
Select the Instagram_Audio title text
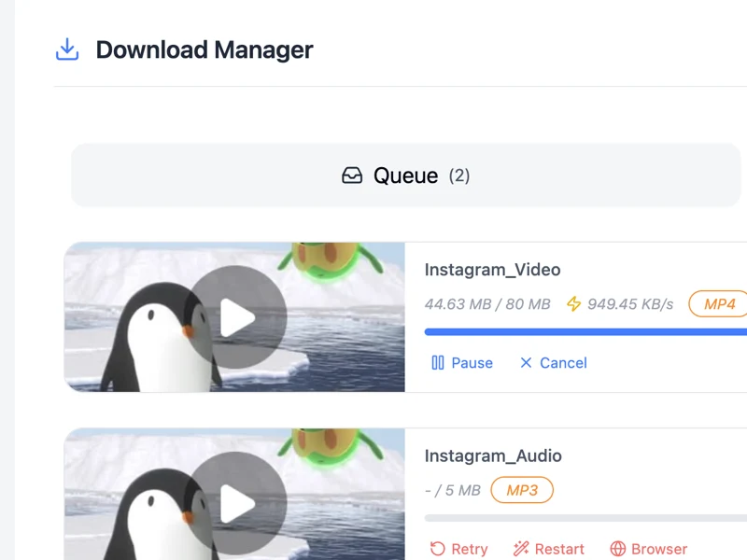pos(493,455)
